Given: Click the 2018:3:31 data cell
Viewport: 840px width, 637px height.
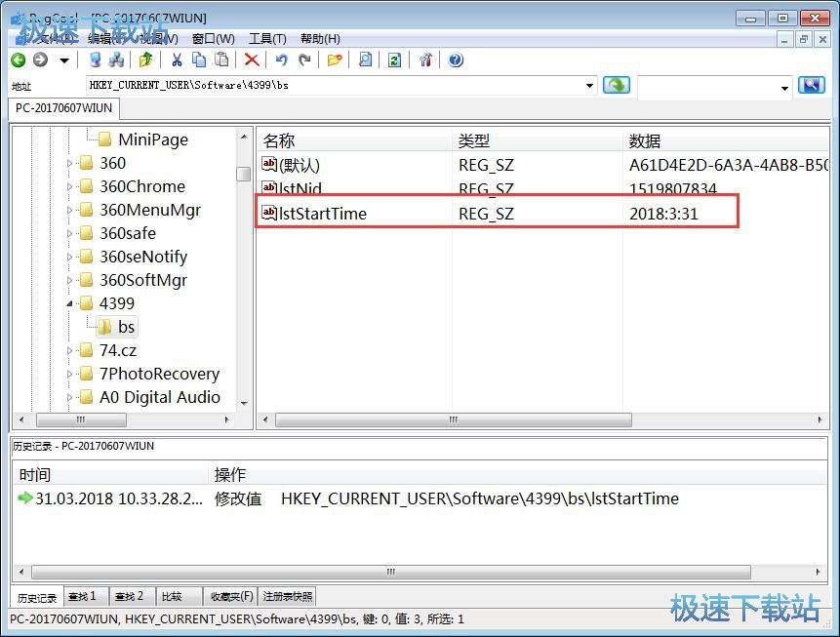Looking at the screenshot, I should click(663, 214).
